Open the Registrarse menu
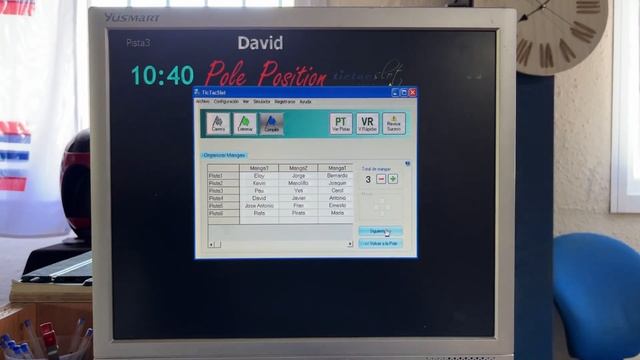Image resolution: width=640 pixels, height=360 pixels. point(285,102)
